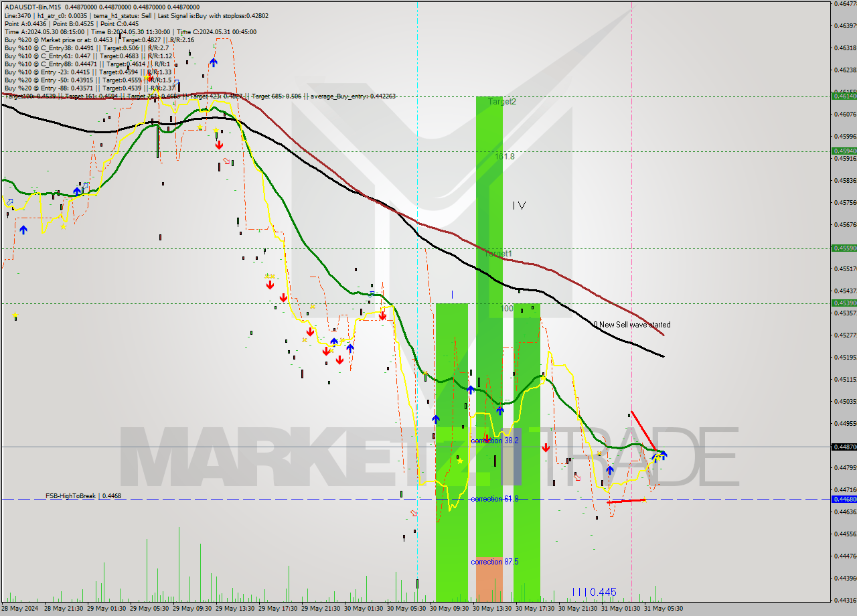Click the New Sell wave started label
The image size is (857, 616).
point(633,324)
